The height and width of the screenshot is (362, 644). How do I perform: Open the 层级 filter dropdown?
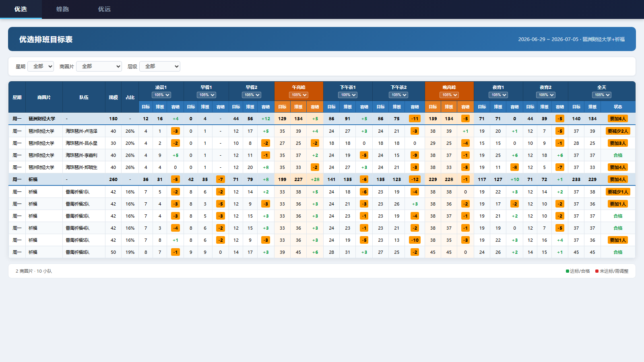click(x=160, y=66)
